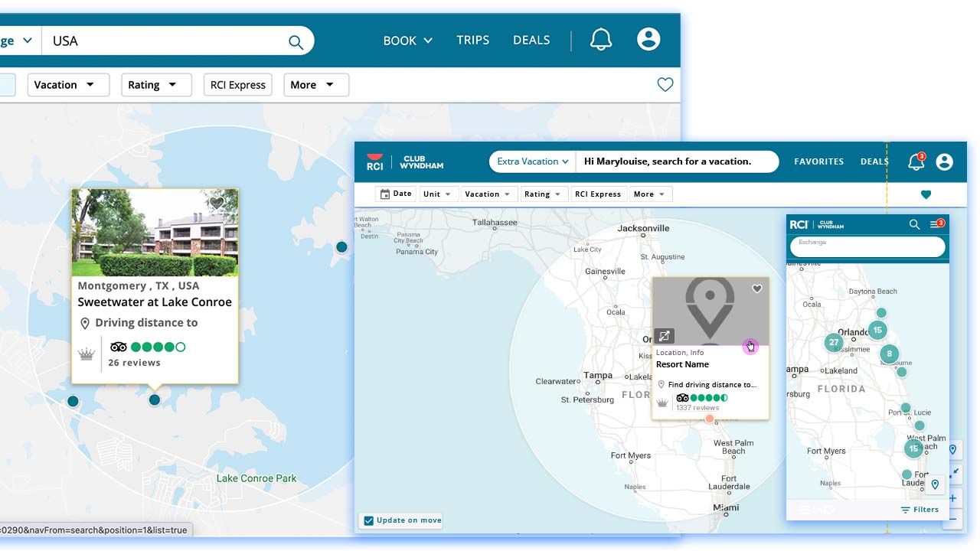This screenshot has width=980, height=551.
Task: Click Sweetwater at Lake Conroe resort photo
Action: point(155,233)
